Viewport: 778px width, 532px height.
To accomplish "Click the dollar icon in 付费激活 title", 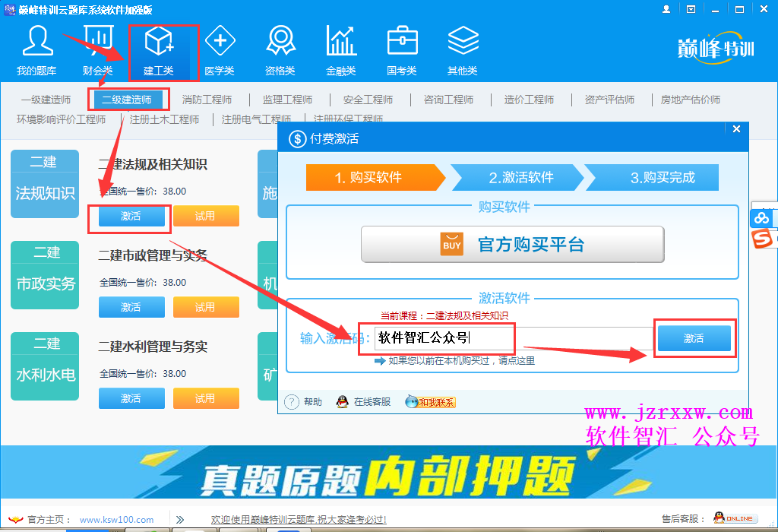I will 298,138.
